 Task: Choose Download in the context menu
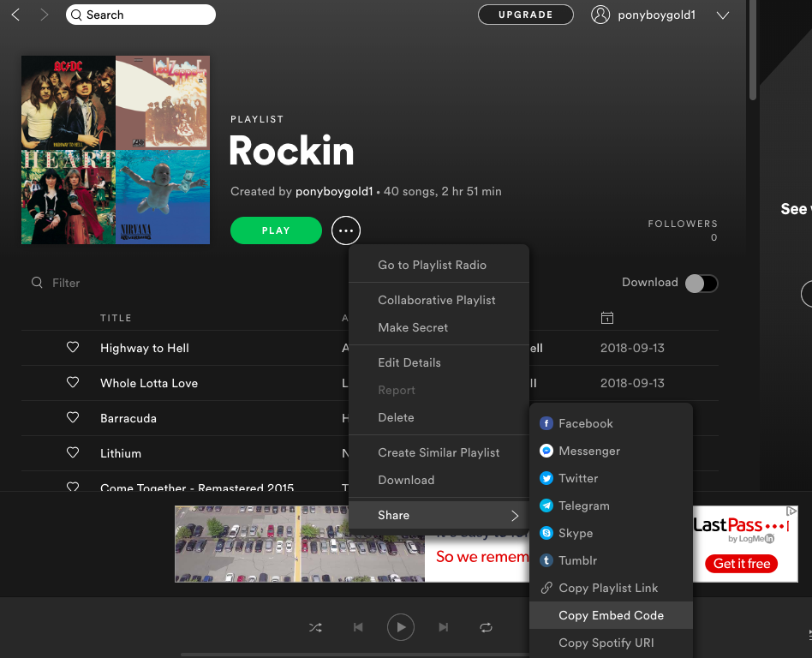click(439, 480)
